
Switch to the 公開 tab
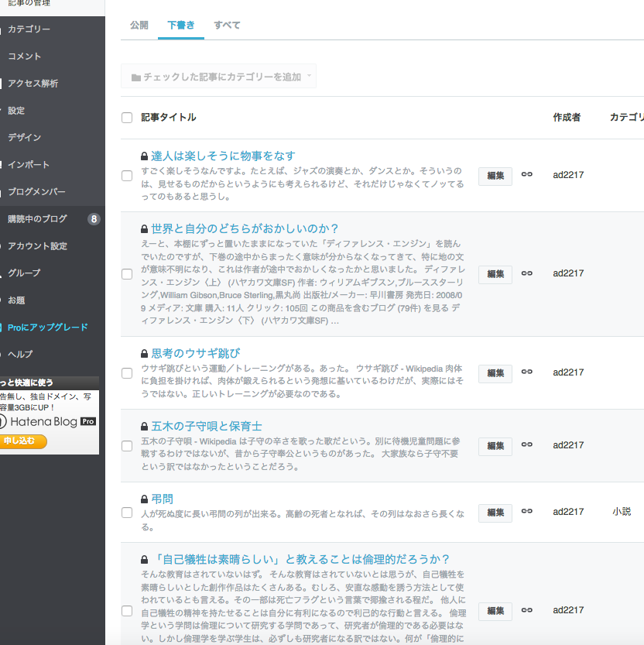139,25
